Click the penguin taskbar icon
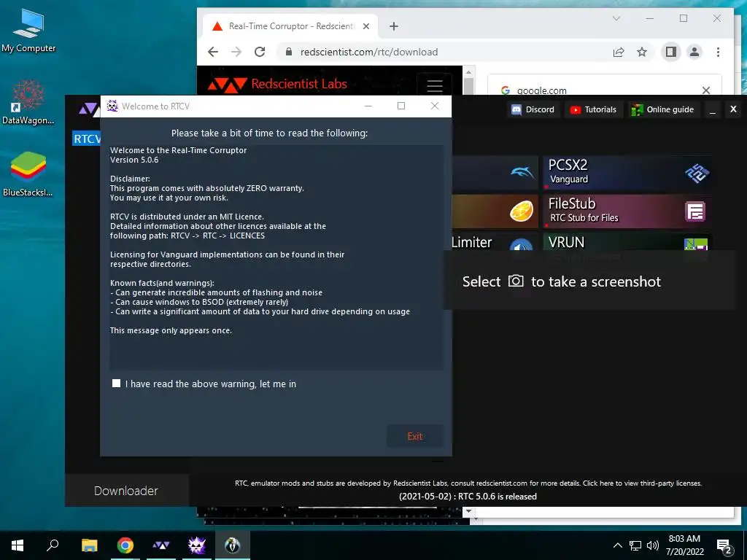747x560 pixels. tap(233, 545)
